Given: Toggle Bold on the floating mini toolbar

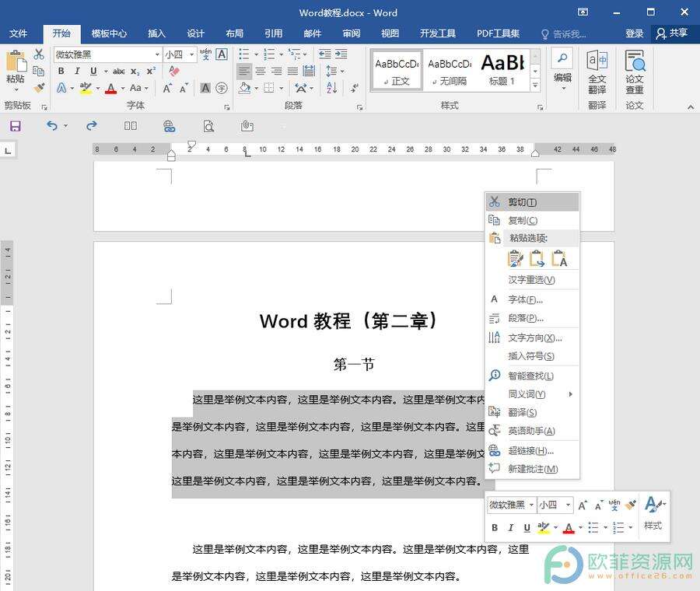Looking at the screenshot, I should [x=495, y=527].
